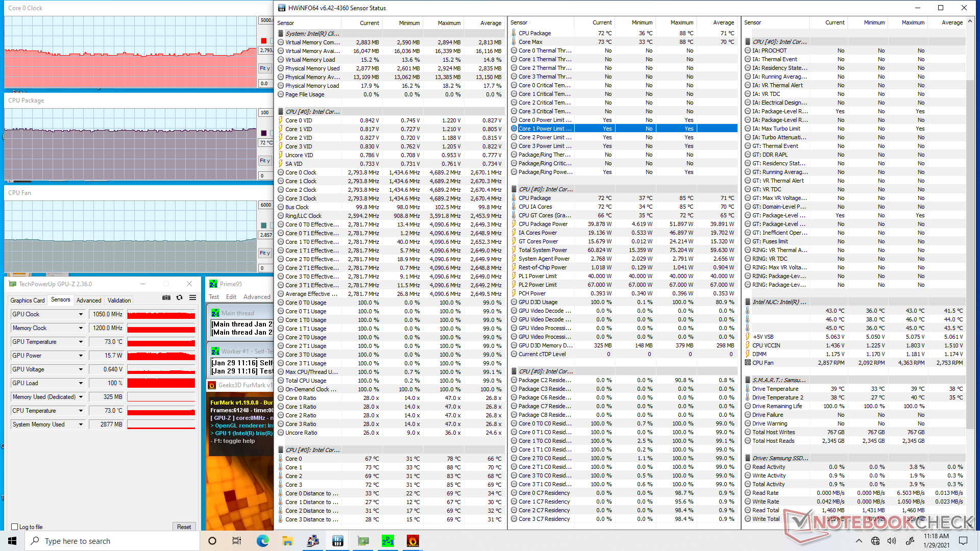
Task: Show hidden system tray icons
Action: point(859,541)
